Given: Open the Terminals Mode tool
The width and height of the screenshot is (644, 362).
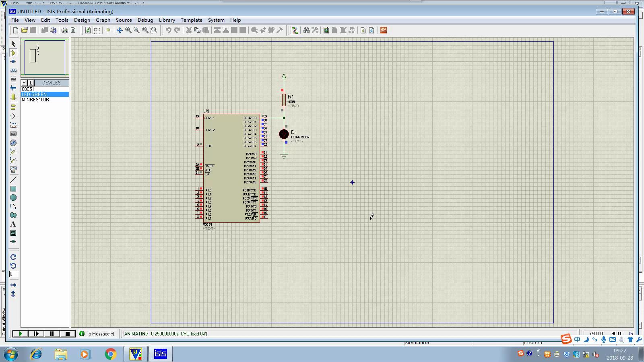Looking at the screenshot, I should pos(13,107).
